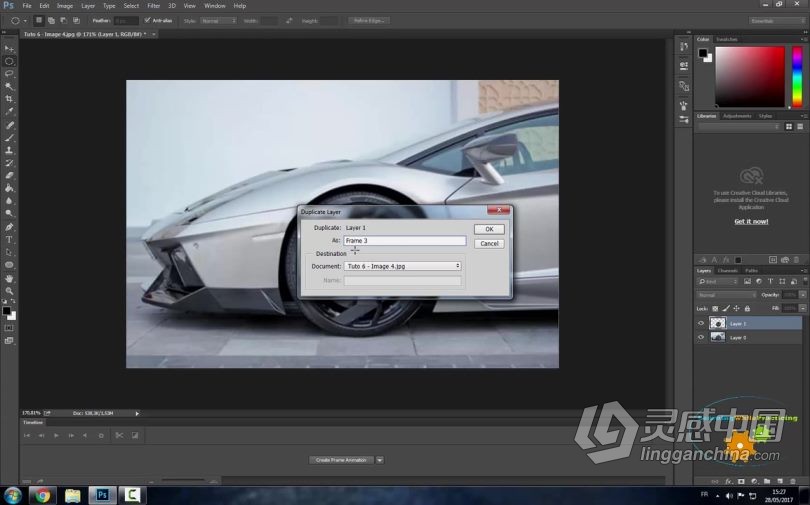Toggle lock all padlock icon

(x=747, y=309)
